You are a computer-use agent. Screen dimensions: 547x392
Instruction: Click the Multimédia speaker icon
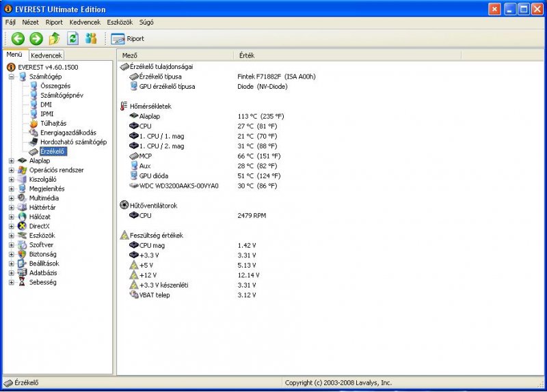coord(23,198)
